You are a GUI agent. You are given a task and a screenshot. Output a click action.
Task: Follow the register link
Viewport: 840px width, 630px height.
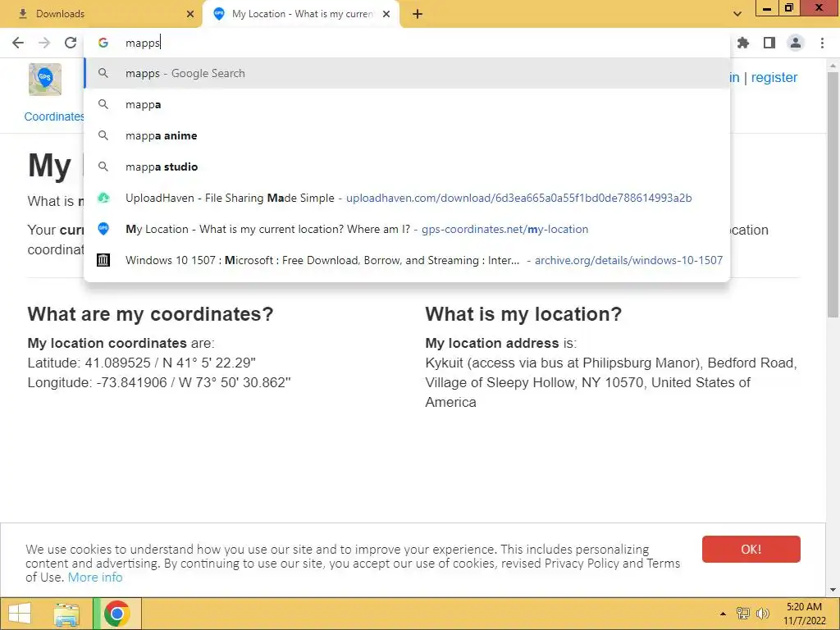point(774,77)
